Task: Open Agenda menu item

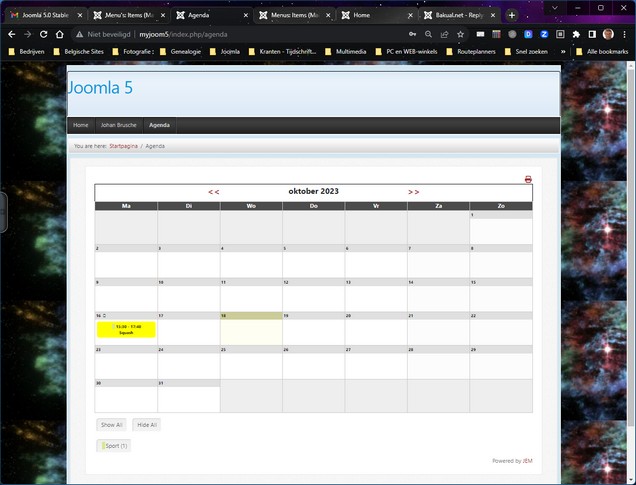Action: pyautogui.click(x=159, y=125)
